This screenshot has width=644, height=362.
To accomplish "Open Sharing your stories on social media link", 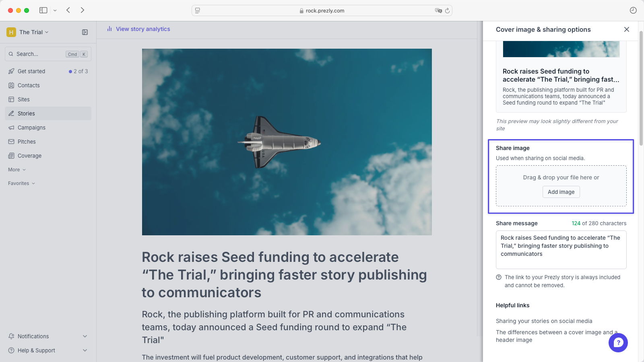I will point(544,321).
